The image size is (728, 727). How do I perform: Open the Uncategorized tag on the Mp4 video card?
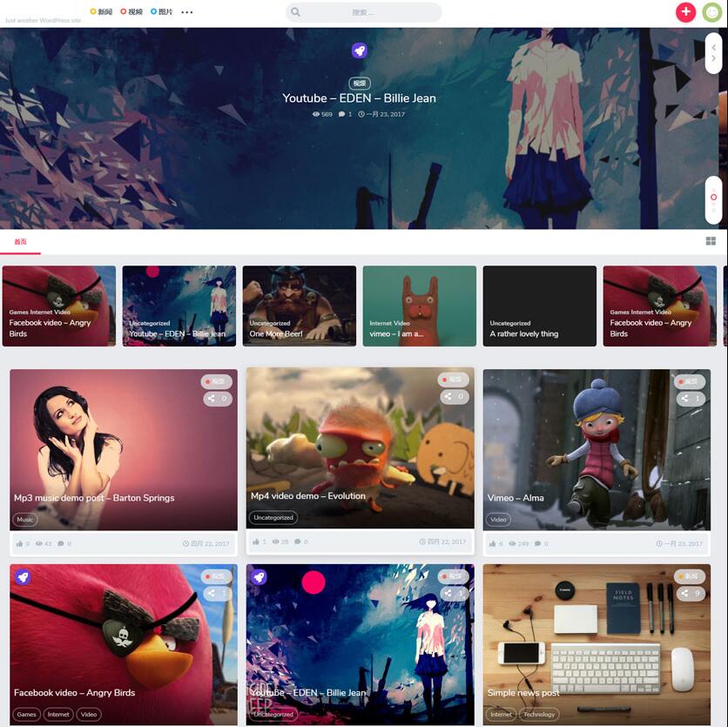click(273, 518)
